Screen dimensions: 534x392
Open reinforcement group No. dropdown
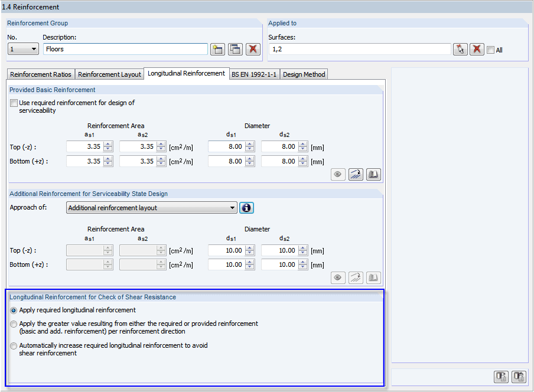[x=23, y=49]
